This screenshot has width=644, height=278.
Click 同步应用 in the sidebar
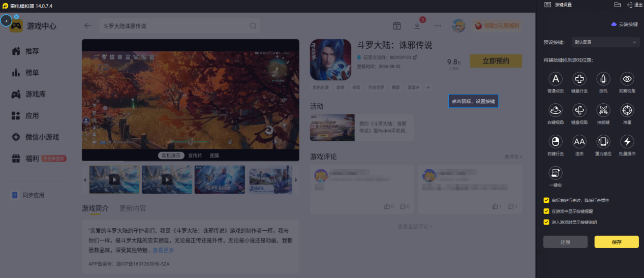(x=28, y=195)
